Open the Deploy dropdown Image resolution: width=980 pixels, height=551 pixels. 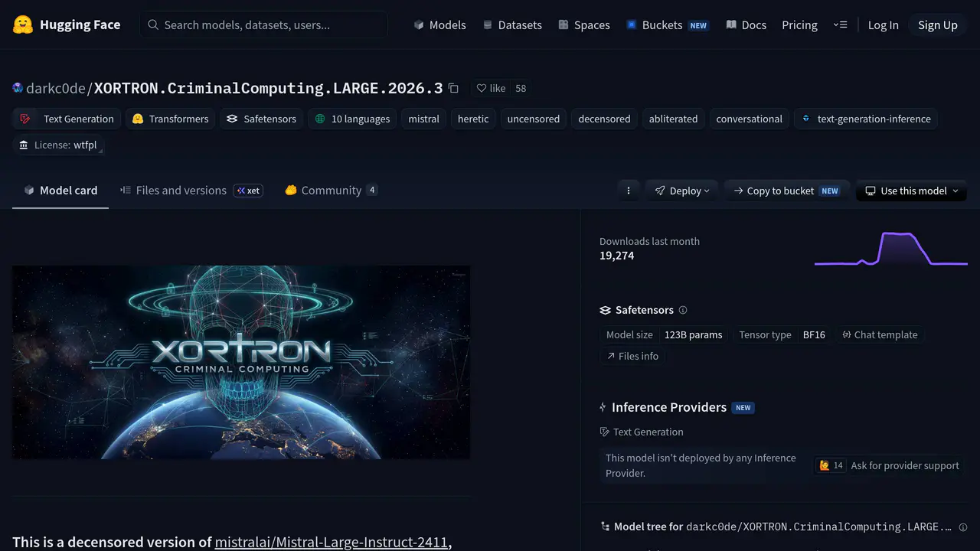(x=682, y=191)
